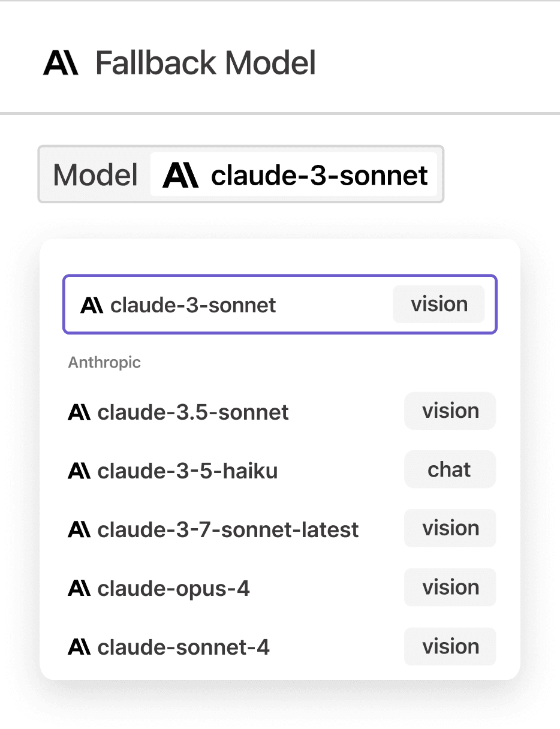This screenshot has width=560, height=729.
Task: Open the Model claude-3-sonnet dropdown
Action: [x=240, y=174]
